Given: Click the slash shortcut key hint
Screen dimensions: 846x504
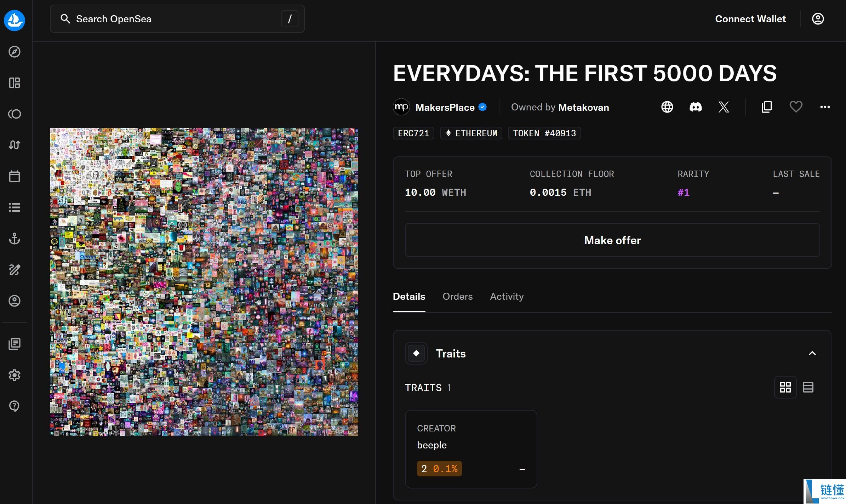Looking at the screenshot, I should click(x=290, y=19).
